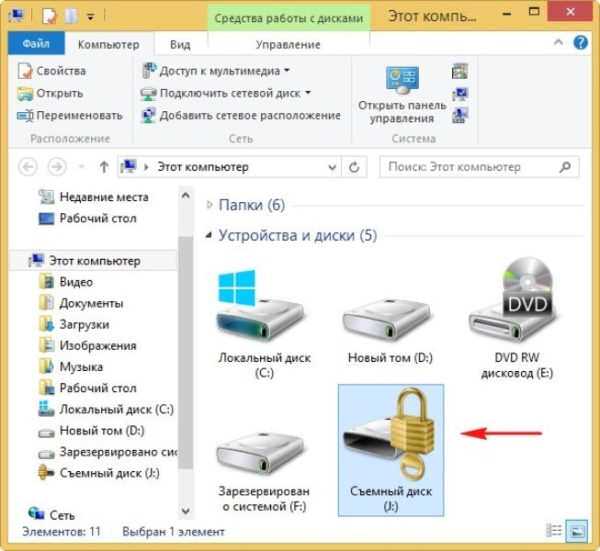
Task: Switch to the Вид ribbon tab
Action: pos(180,44)
